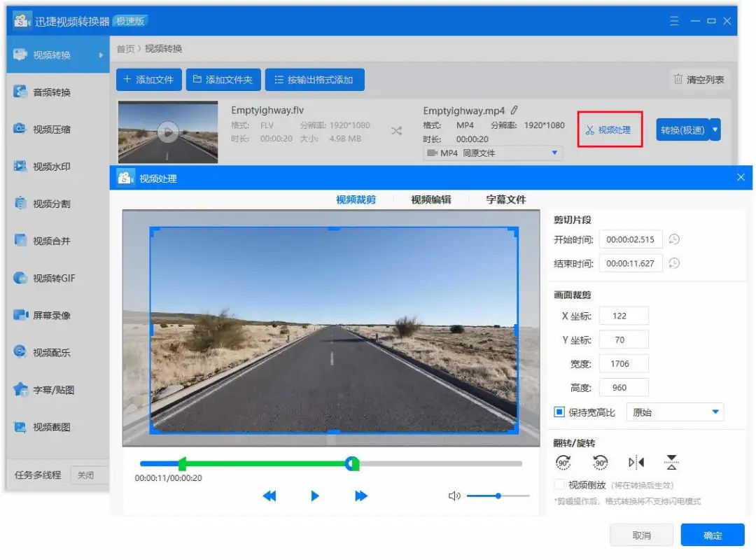
Task: Set end time from current position icon
Action: point(673,264)
